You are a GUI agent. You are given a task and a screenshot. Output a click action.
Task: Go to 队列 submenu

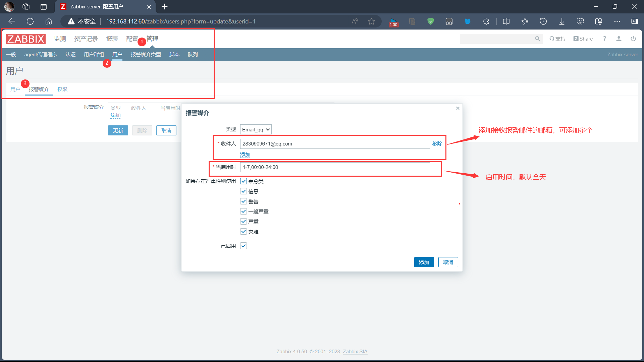tap(193, 55)
